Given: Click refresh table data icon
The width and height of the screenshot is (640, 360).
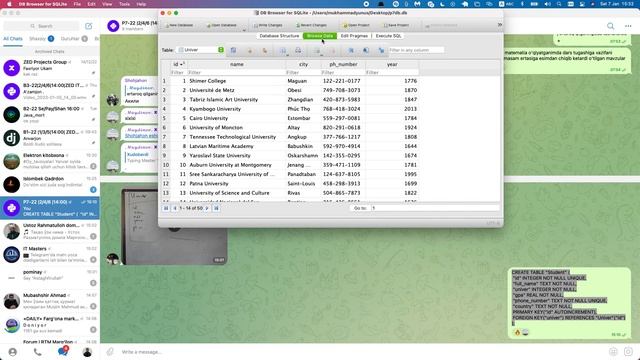Looking at the screenshot, I should (x=233, y=50).
